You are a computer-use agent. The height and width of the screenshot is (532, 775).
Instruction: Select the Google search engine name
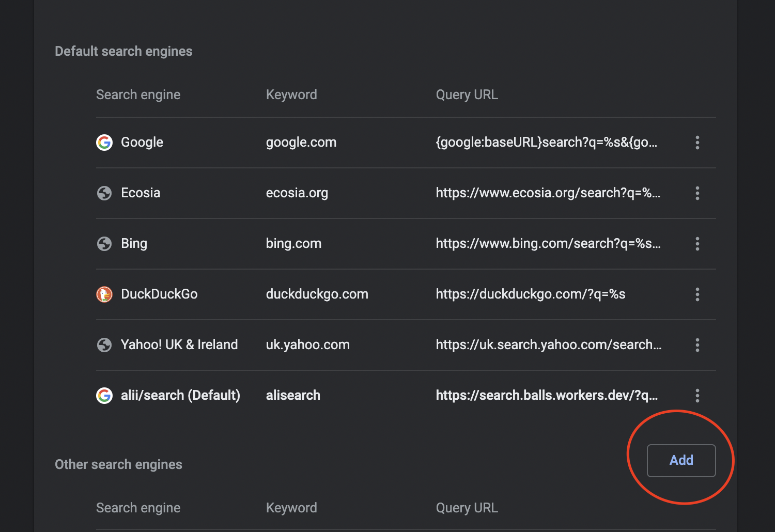tap(142, 142)
